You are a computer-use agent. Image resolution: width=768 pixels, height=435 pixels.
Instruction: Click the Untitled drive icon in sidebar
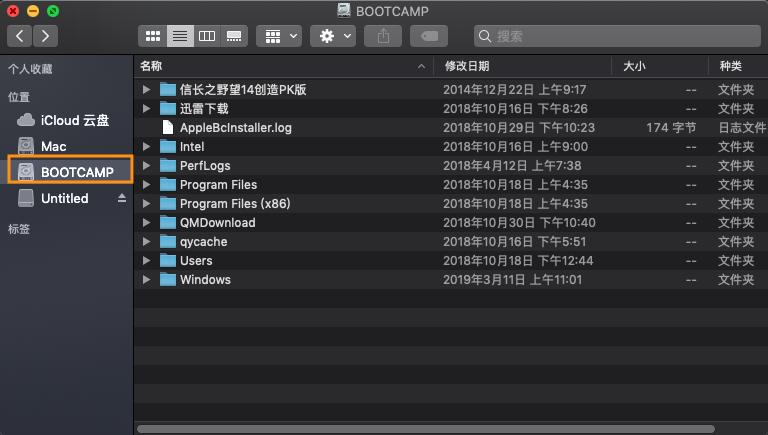[x=25, y=198]
